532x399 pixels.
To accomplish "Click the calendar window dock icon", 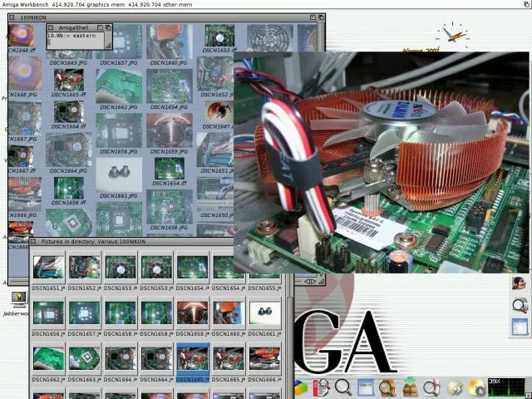I will [x=366, y=387].
